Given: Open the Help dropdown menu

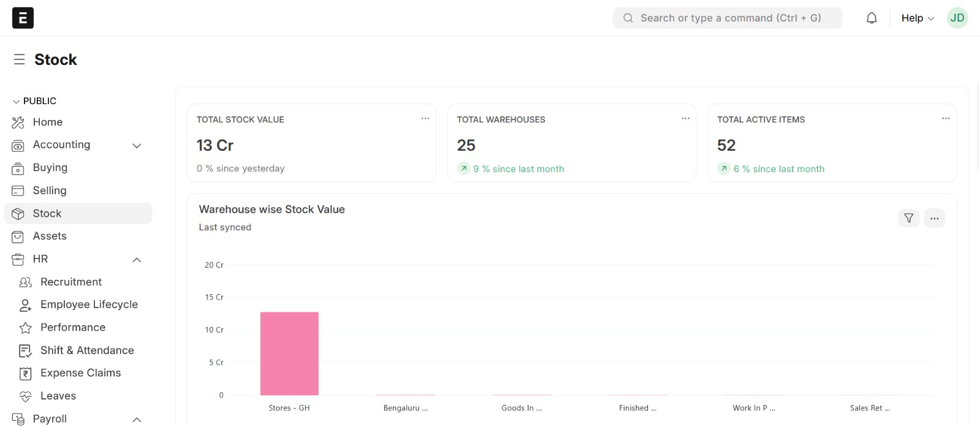Looking at the screenshot, I should (917, 18).
